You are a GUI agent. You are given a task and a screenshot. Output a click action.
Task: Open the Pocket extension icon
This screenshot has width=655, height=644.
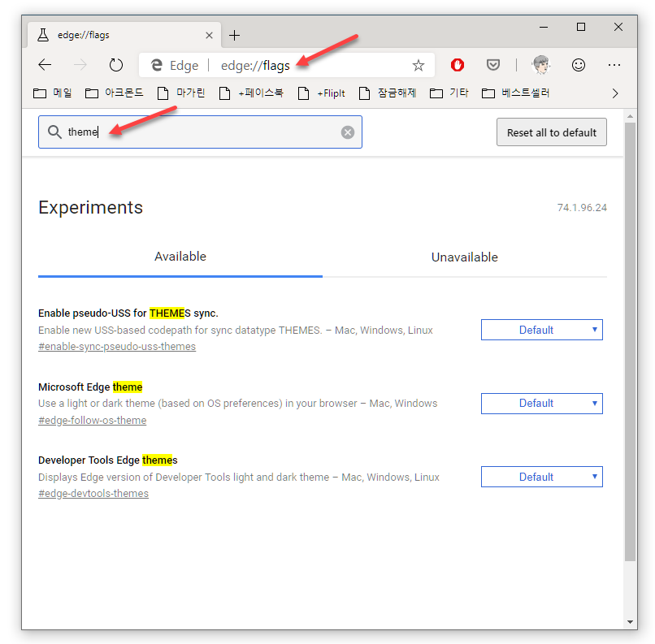point(493,65)
